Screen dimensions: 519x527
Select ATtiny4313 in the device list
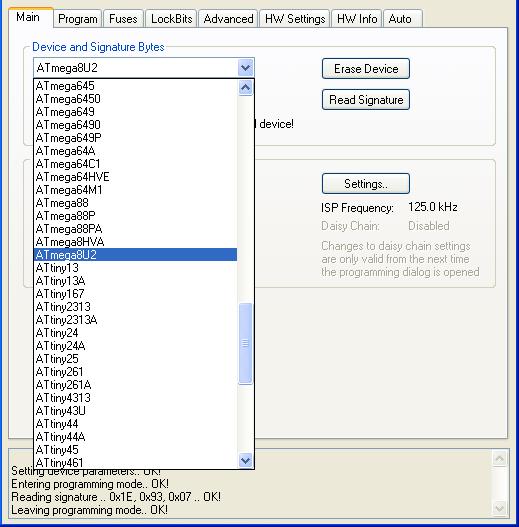point(135,398)
